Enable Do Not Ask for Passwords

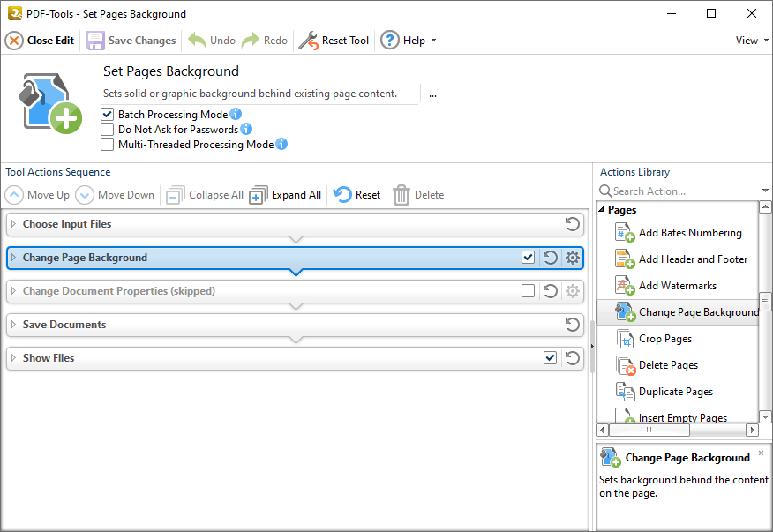tap(107, 129)
